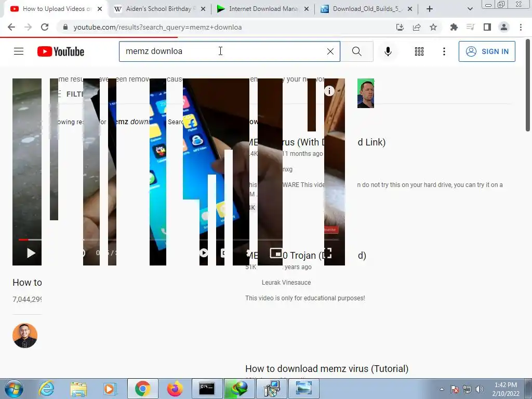This screenshot has height=399, width=532.
Task: Open the Chrome extensions puzzle icon
Action: (454, 27)
